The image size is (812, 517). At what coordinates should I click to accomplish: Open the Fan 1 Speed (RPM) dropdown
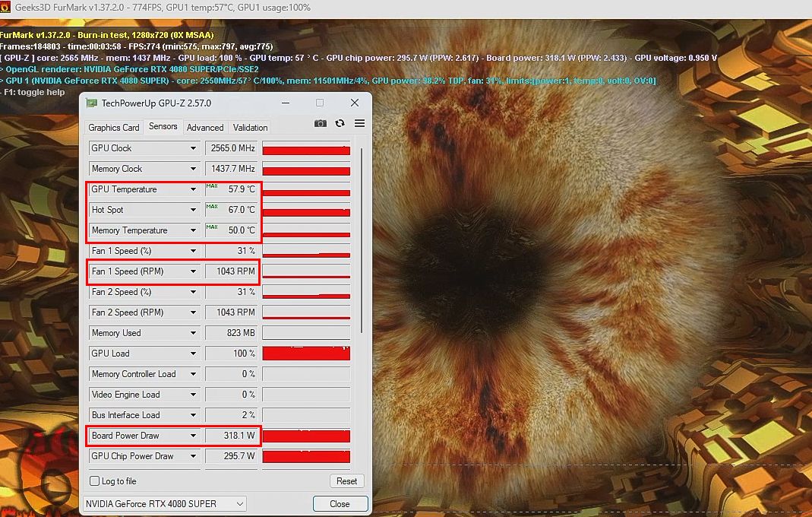tap(193, 271)
